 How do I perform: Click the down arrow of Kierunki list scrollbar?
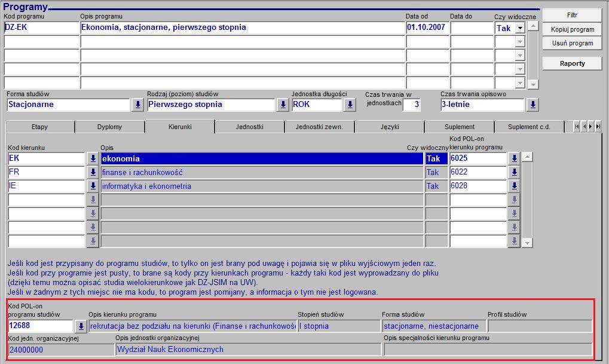(527, 243)
